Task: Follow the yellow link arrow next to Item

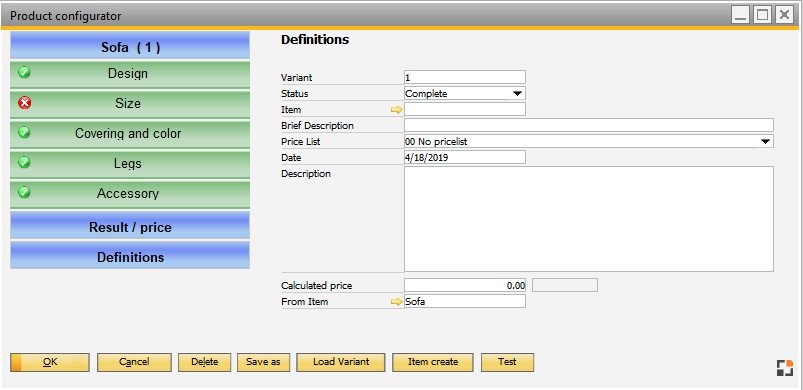Action: [x=397, y=110]
